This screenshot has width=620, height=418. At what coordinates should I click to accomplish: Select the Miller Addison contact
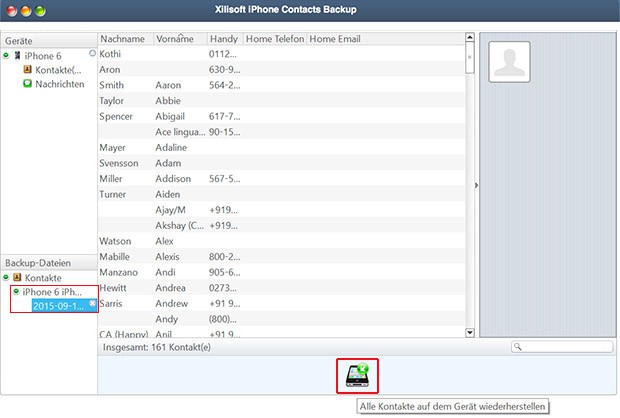point(282,178)
